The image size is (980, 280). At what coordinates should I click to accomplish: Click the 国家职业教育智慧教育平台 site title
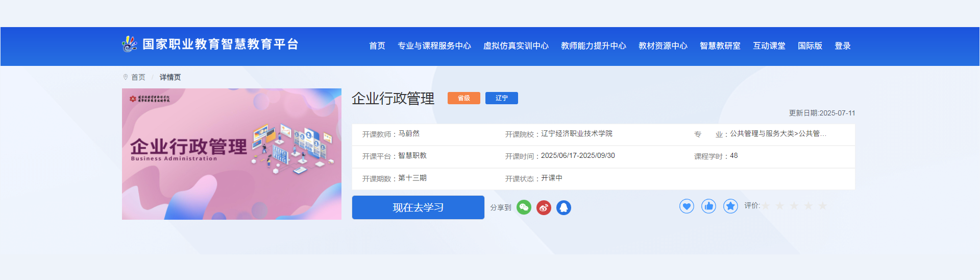point(220,44)
